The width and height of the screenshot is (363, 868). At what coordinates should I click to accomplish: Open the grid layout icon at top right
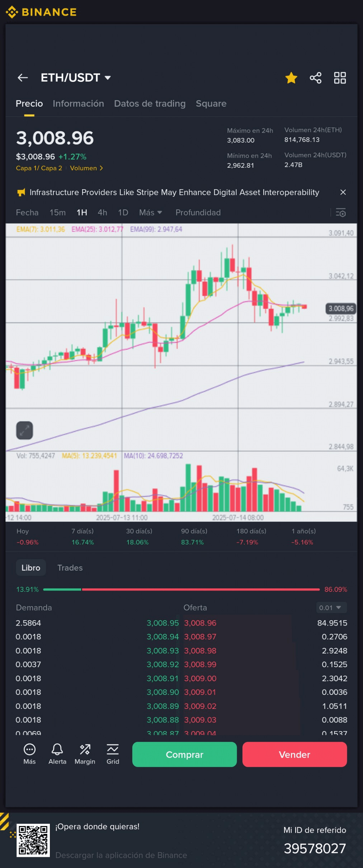[340, 78]
